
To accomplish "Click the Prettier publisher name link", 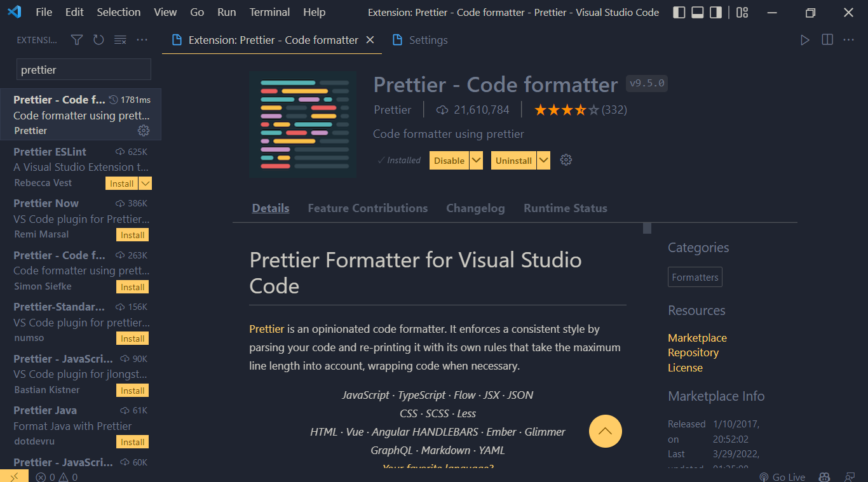I will pyautogui.click(x=392, y=110).
